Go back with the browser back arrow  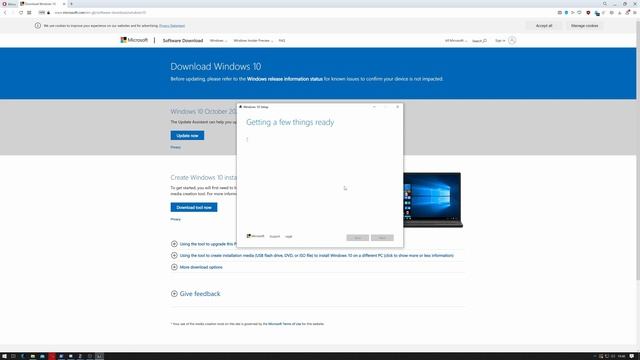[x=5, y=13]
